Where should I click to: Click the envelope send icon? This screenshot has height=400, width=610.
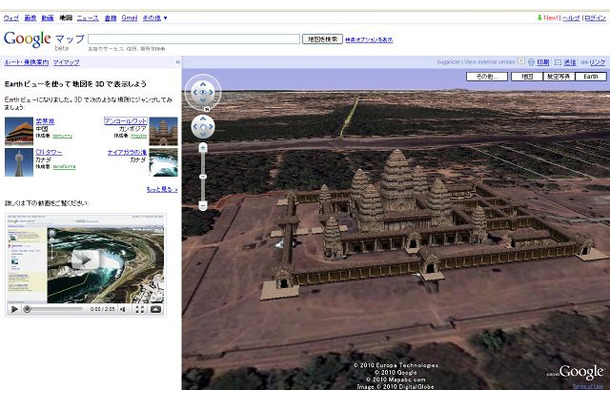(558, 62)
